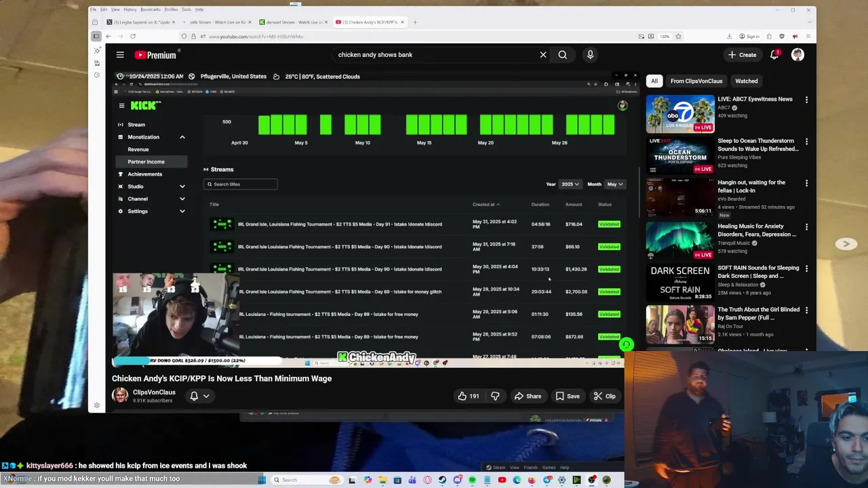Screen dimensions: 868x488
Task: Open the Firefox History menu
Action: (x=130, y=9)
